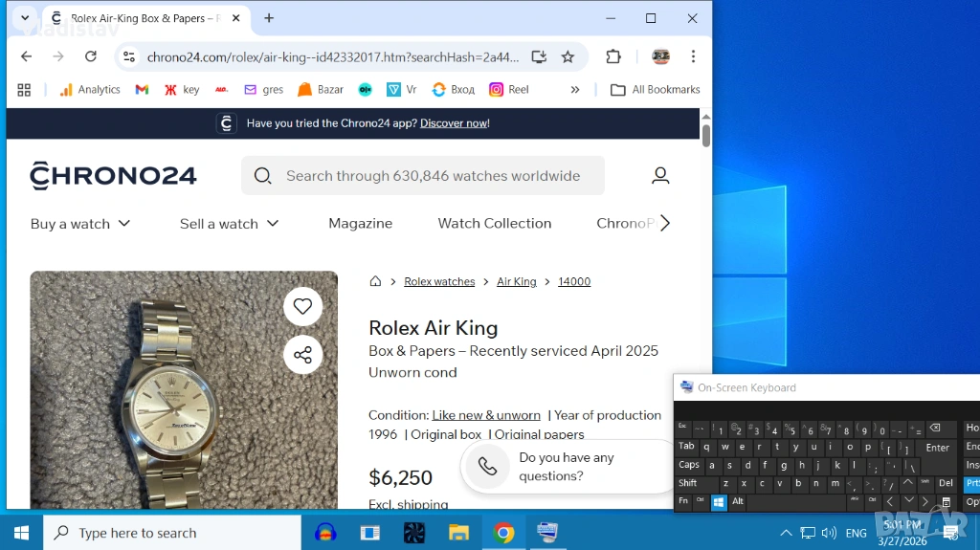Open the Watch Collection menu item

coord(494,223)
